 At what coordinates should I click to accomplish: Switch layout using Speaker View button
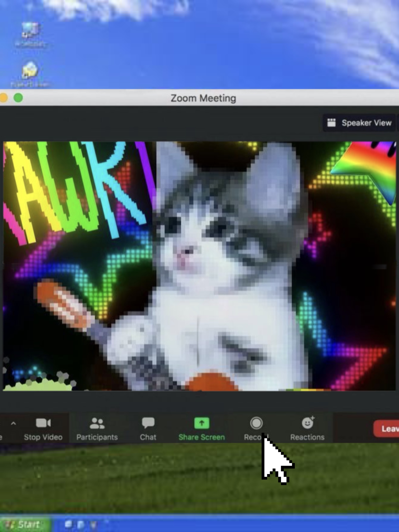[x=359, y=123]
